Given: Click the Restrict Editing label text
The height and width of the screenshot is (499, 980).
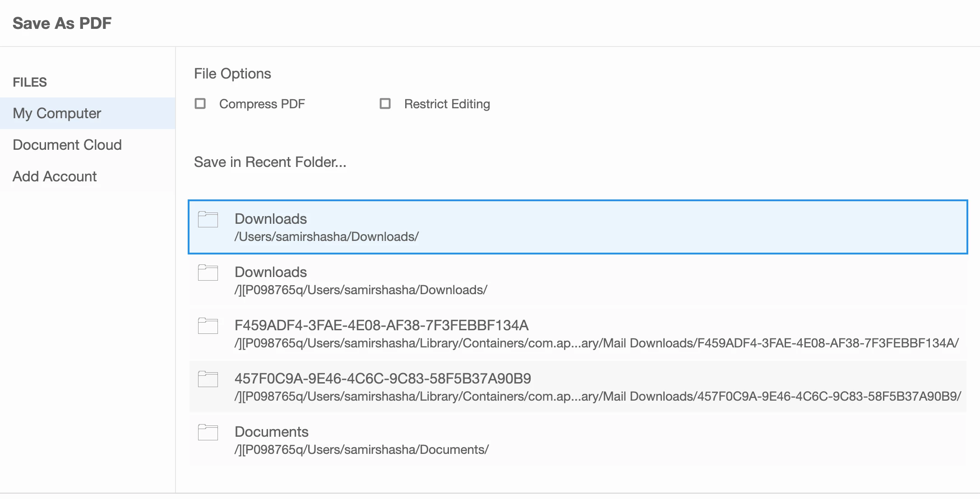Looking at the screenshot, I should pos(447,104).
